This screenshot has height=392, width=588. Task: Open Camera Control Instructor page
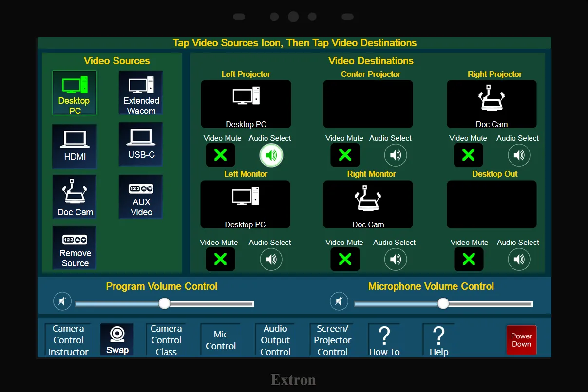click(x=68, y=340)
